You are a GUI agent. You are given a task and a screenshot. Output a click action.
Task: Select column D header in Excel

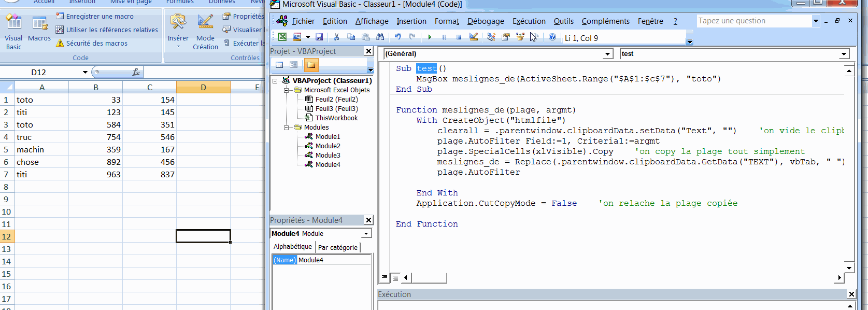click(x=203, y=87)
